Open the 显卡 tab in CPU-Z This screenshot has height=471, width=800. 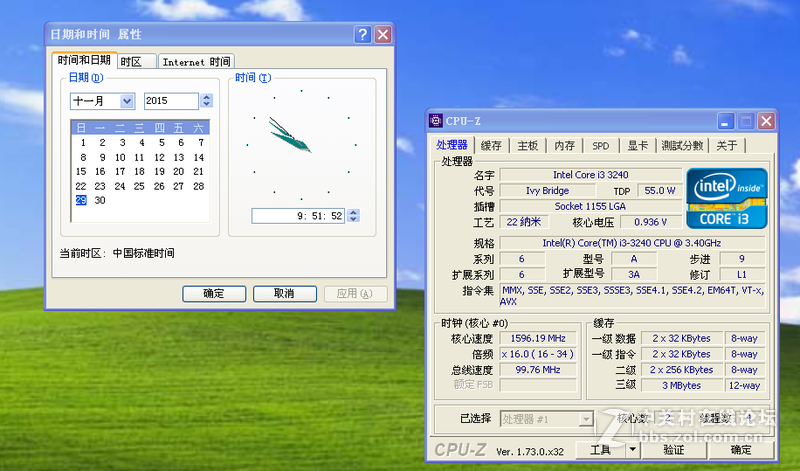click(x=637, y=146)
